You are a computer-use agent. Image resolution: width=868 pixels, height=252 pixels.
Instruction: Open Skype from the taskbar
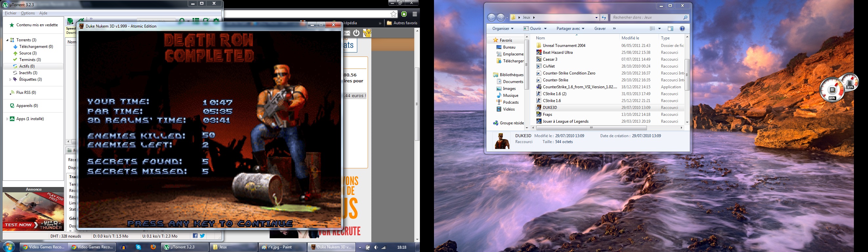138,247
